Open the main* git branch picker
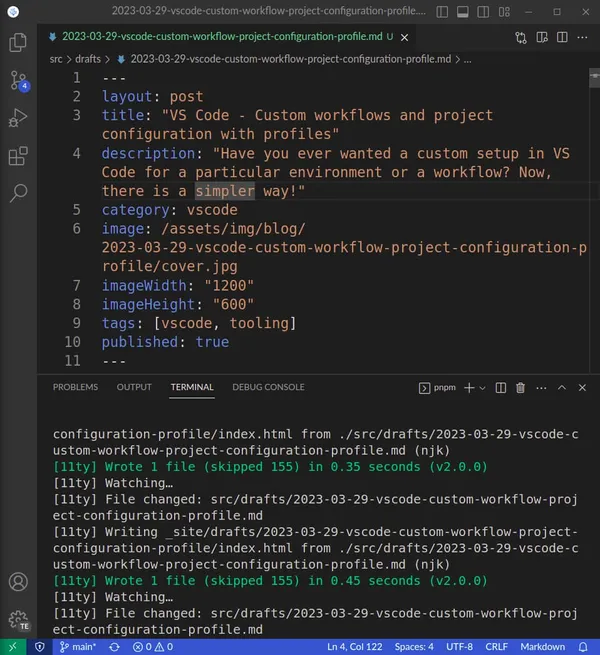The image size is (600, 655). point(78,647)
